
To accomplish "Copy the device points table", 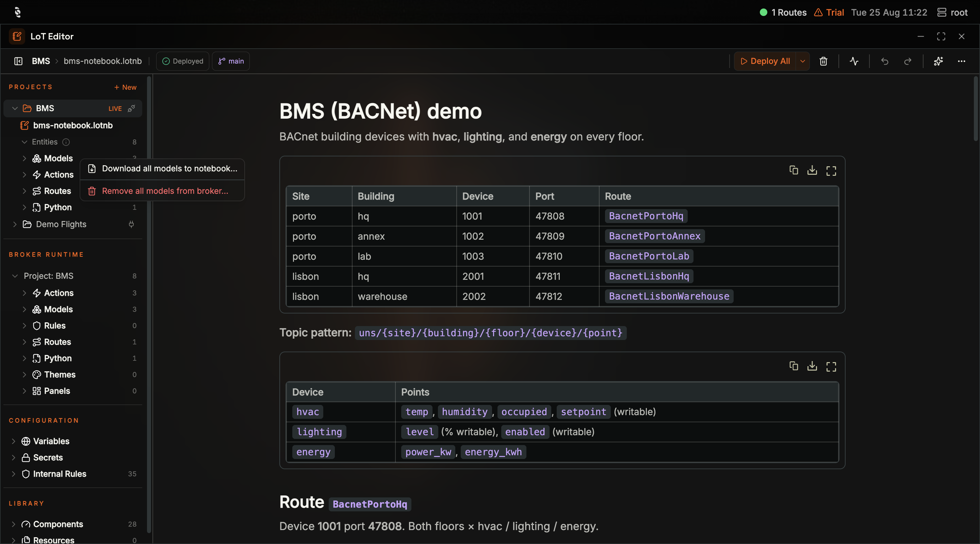I will (x=794, y=366).
